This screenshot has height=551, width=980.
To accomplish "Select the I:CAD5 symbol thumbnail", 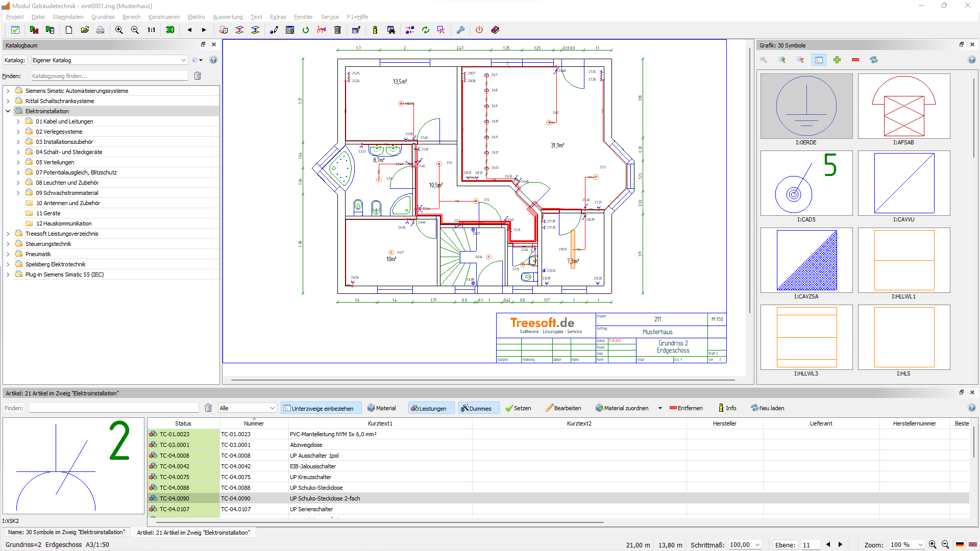I will 806,183.
